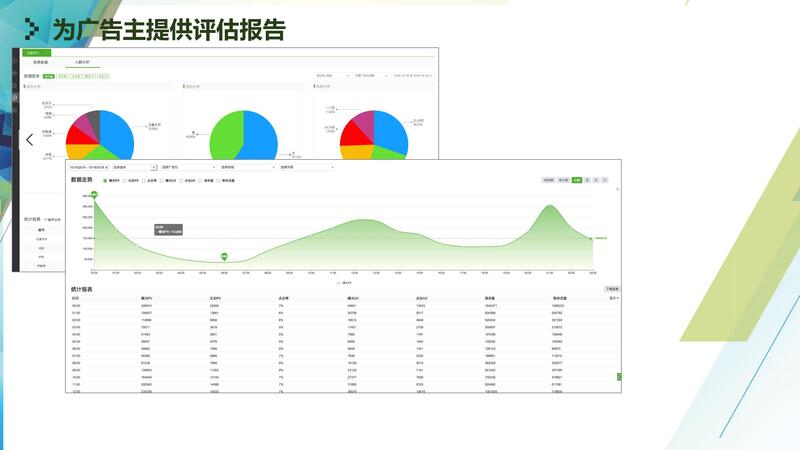Click the green edge tab beside the table
Viewport: 800px width, 450px height.
[x=619, y=376]
